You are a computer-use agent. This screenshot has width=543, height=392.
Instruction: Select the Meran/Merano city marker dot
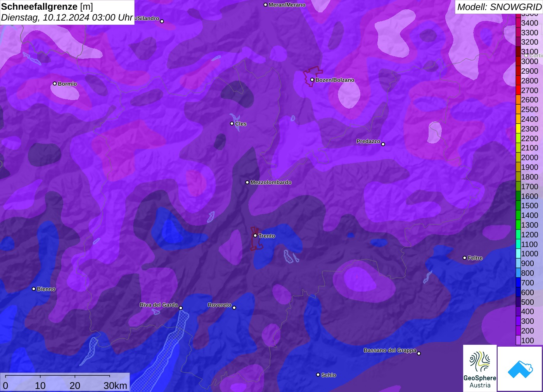(266, 5)
